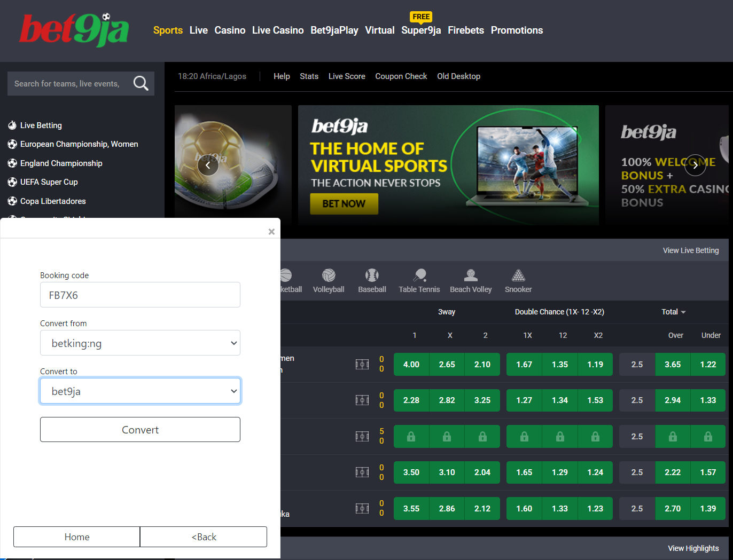The width and height of the screenshot is (733, 560).
Task: Click View Live Betting link
Action: tap(691, 250)
